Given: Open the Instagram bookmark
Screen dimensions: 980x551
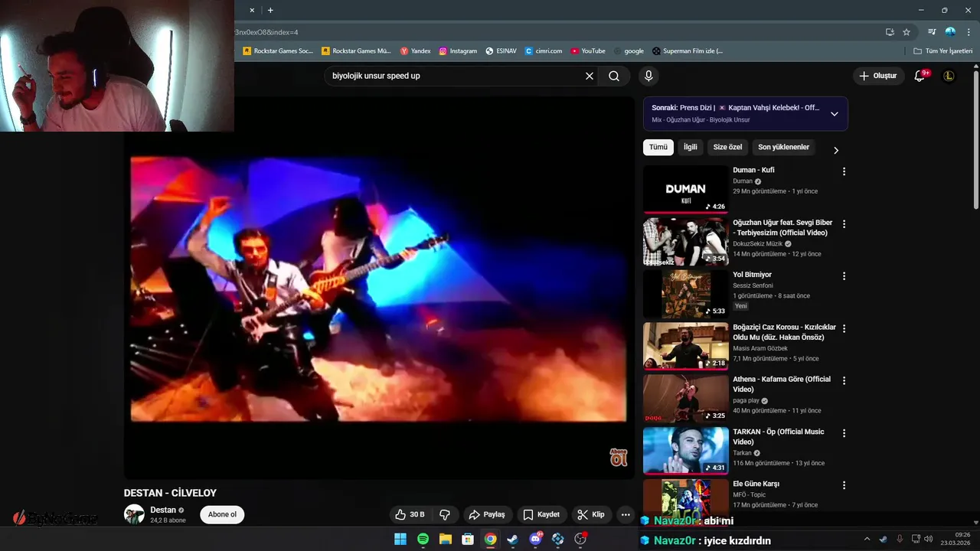Looking at the screenshot, I should coord(458,51).
